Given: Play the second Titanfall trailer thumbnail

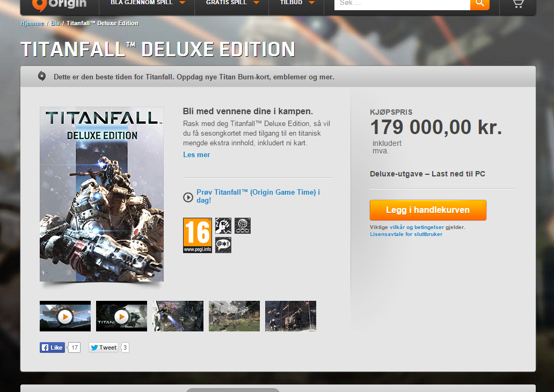Looking at the screenshot, I should 121,316.
